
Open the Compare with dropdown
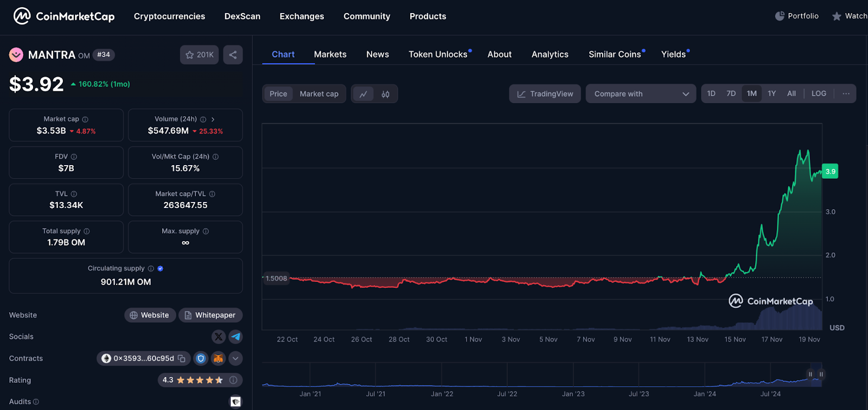641,94
